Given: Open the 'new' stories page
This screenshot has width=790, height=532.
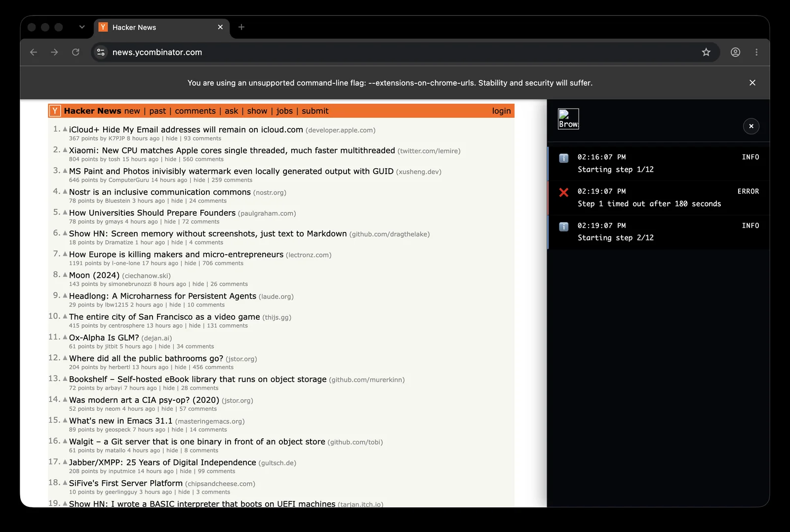Looking at the screenshot, I should pos(132,111).
